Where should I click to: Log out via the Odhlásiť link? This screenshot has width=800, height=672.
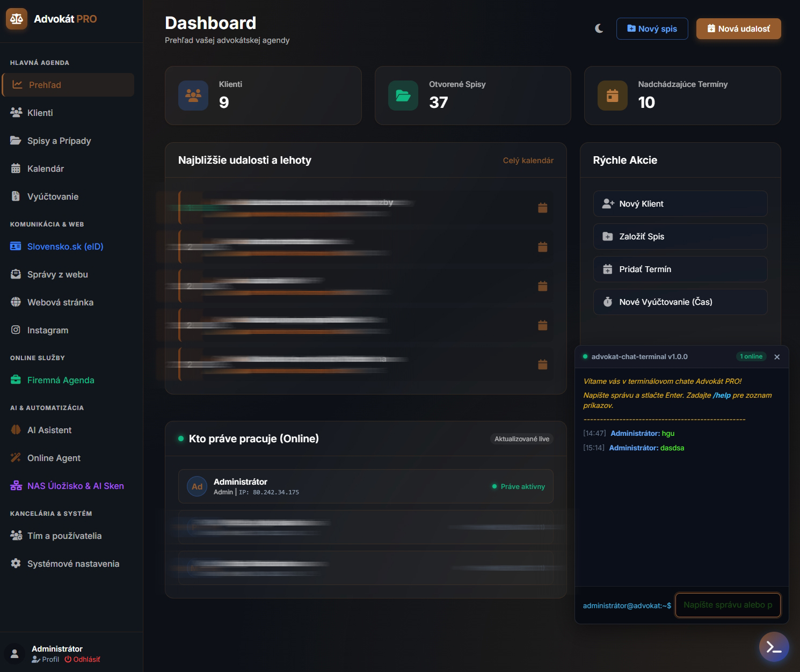pyautogui.click(x=83, y=659)
